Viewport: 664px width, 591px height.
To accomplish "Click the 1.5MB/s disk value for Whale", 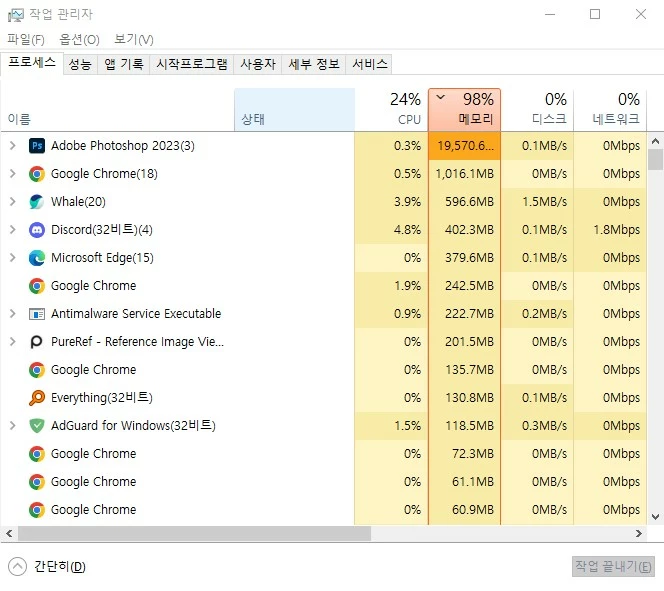I will pyautogui.click(x=545, y=202).
